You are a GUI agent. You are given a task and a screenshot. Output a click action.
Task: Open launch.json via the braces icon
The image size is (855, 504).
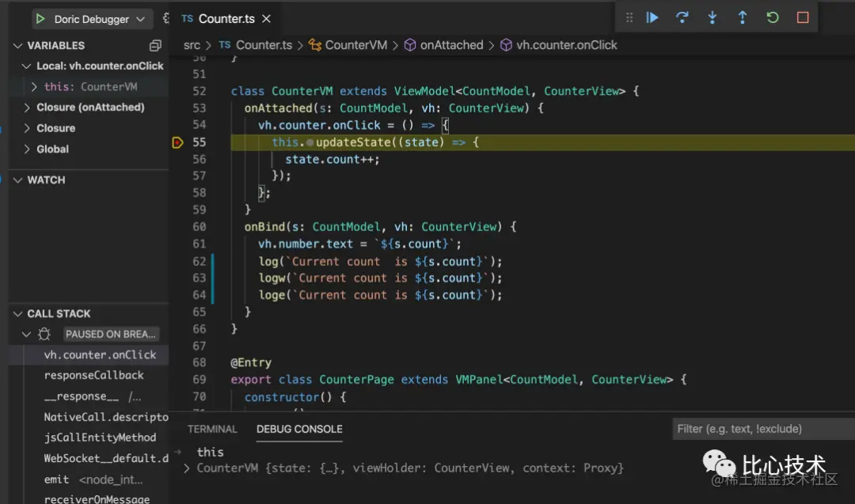coord(165,18)
